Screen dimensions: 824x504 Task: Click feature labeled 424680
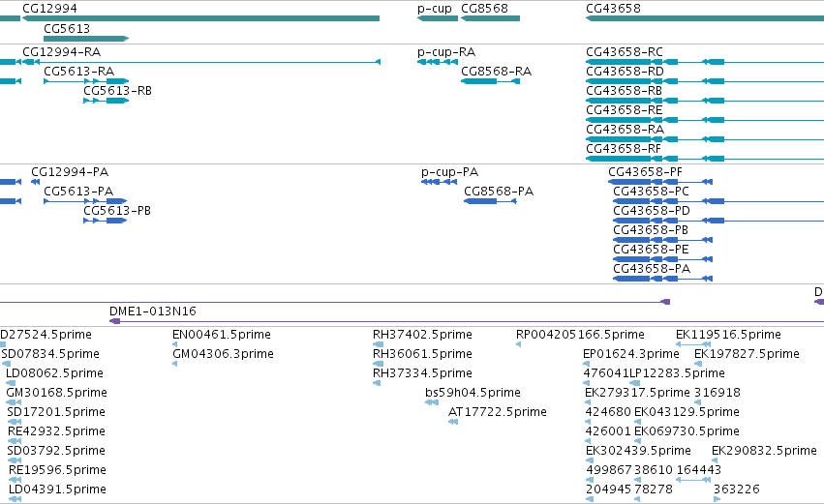pos(608,412)
